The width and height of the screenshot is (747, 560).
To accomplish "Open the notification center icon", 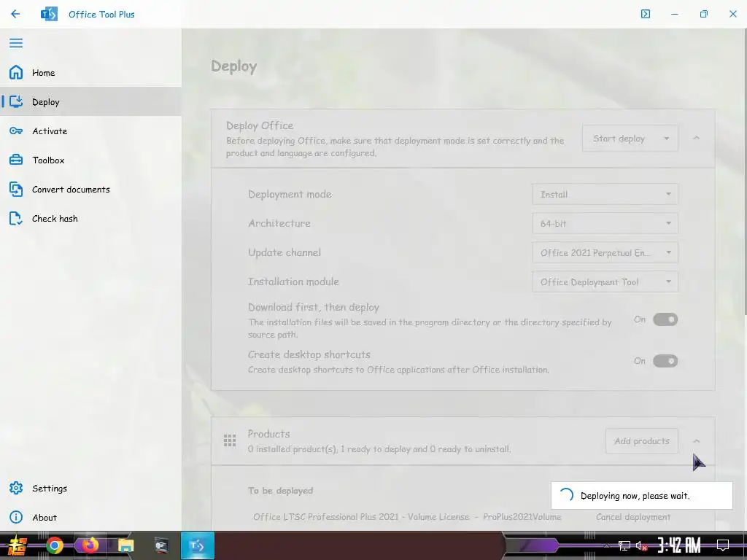I will (x=723, y=545).
